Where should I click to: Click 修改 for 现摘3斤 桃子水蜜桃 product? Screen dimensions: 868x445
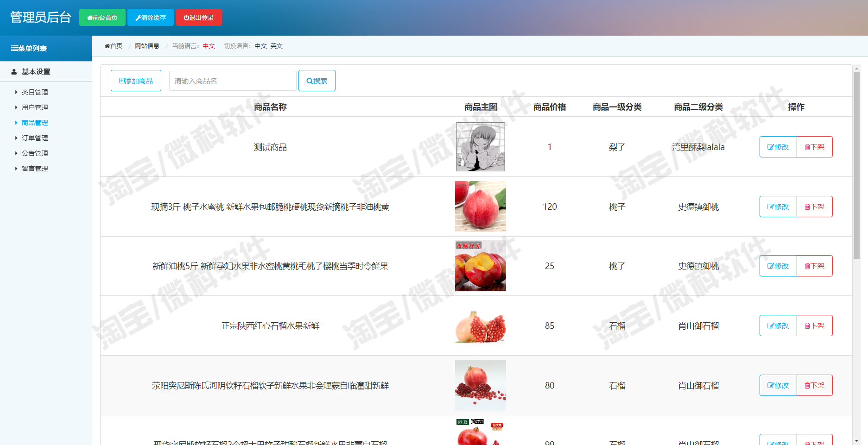tap(778, 207)
